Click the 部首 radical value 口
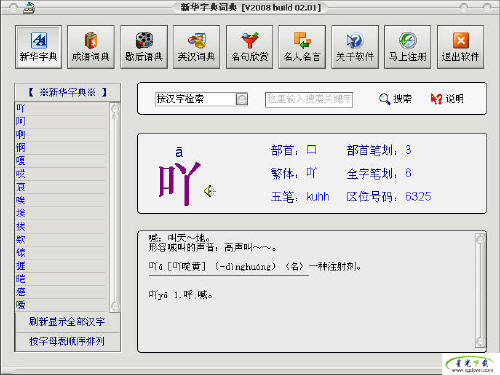The height and width of the screenshot is (375, 500). pos(311,150)
